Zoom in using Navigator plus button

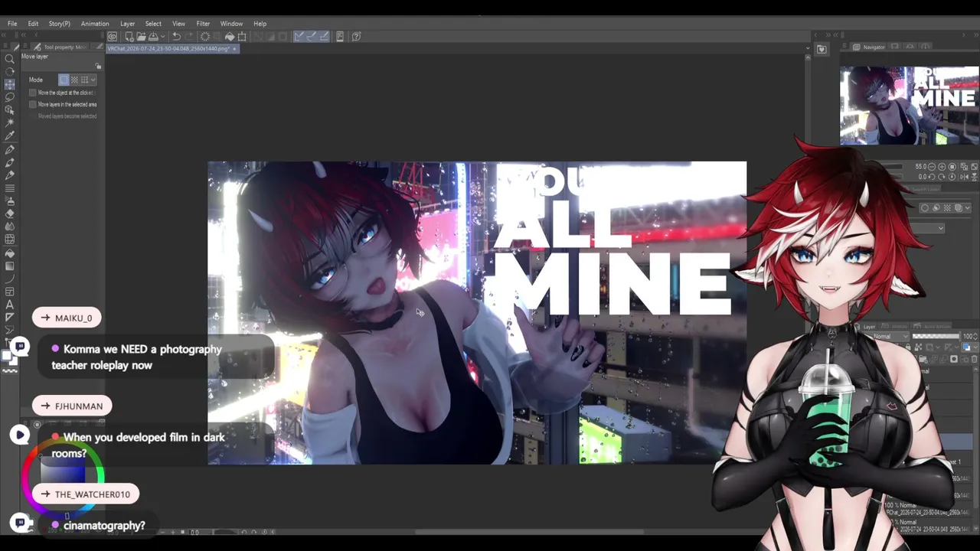[x=943, y=167]
